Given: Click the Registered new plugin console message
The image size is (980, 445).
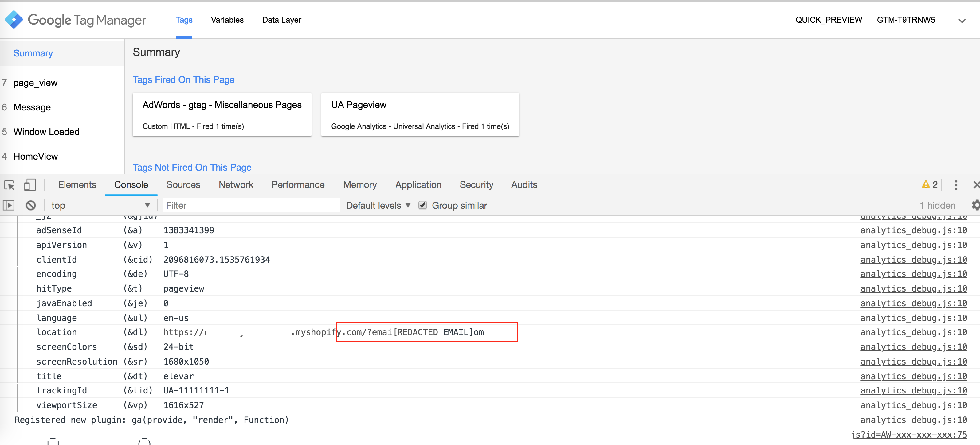Looking at the screenshot, I should pos(151,420).
